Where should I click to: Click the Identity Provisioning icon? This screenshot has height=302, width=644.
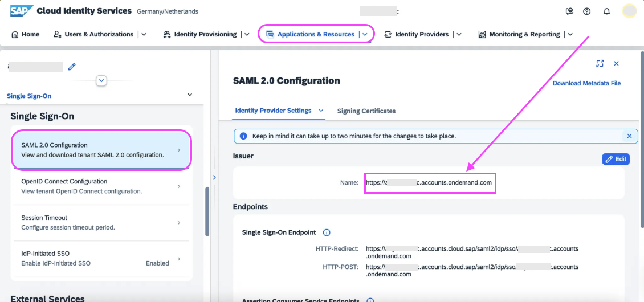pos(167,35)
